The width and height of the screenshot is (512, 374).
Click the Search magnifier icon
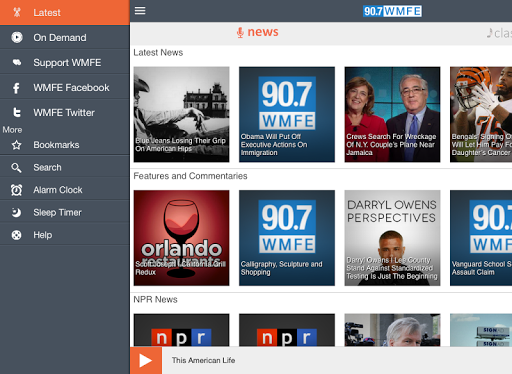point(16,168)
